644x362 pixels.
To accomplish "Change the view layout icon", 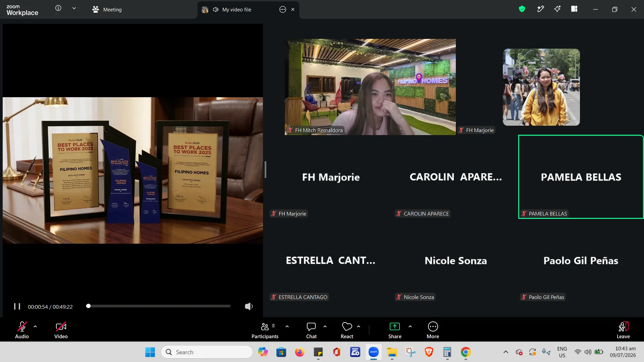I will pyautogui.click(x=574, y=9).
